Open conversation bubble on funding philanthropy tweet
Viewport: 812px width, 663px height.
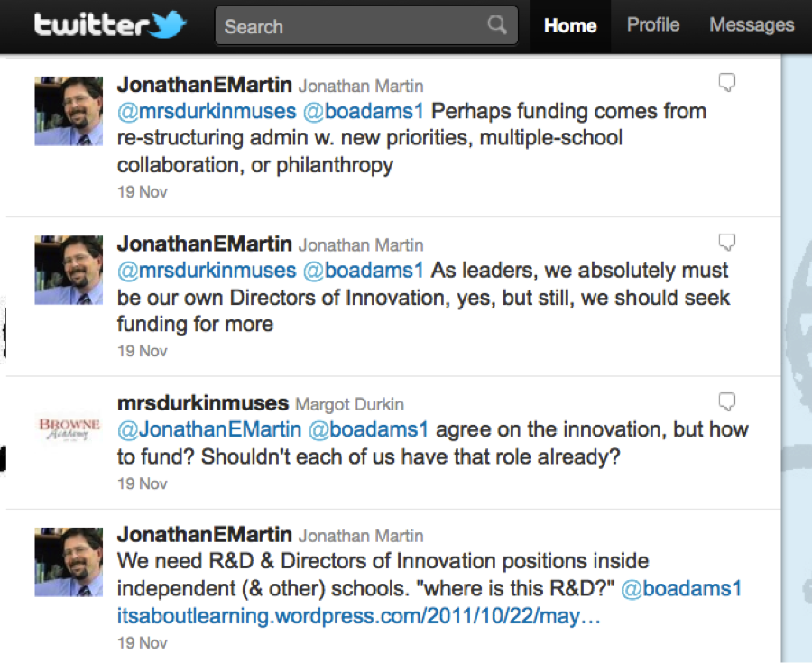726,84
